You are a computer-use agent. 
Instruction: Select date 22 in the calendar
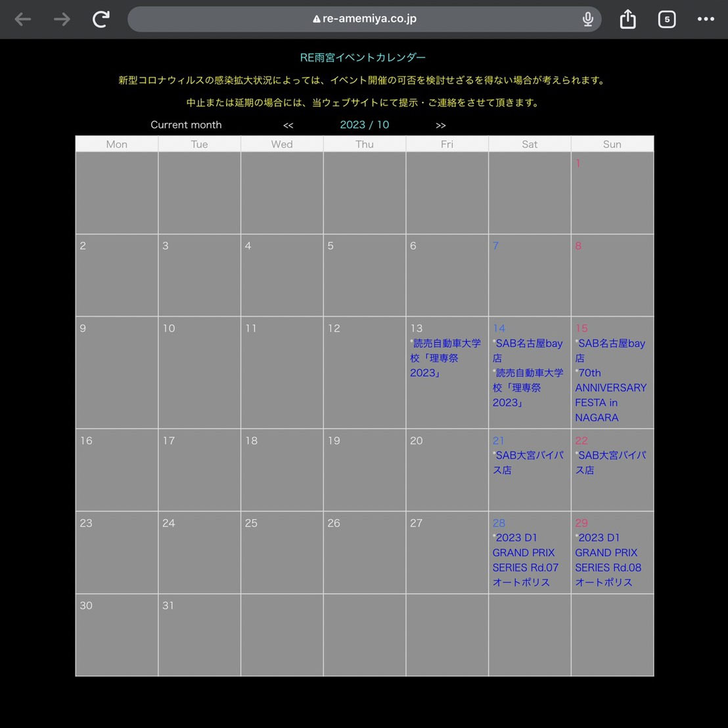[581, 441]
